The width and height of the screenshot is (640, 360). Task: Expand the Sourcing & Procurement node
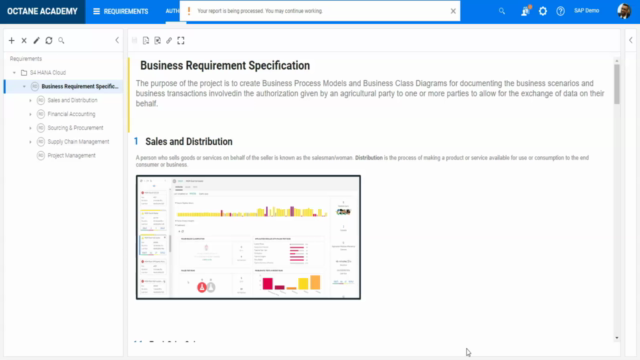[30, 128]
